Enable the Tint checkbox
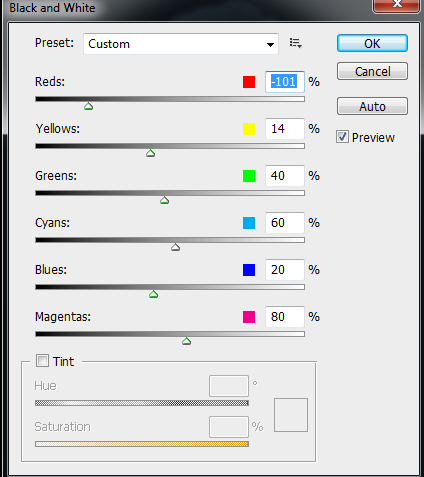Image resolution: width=424 pixels, height=477 pixels. pyautogui.click(x=42, y=361)
